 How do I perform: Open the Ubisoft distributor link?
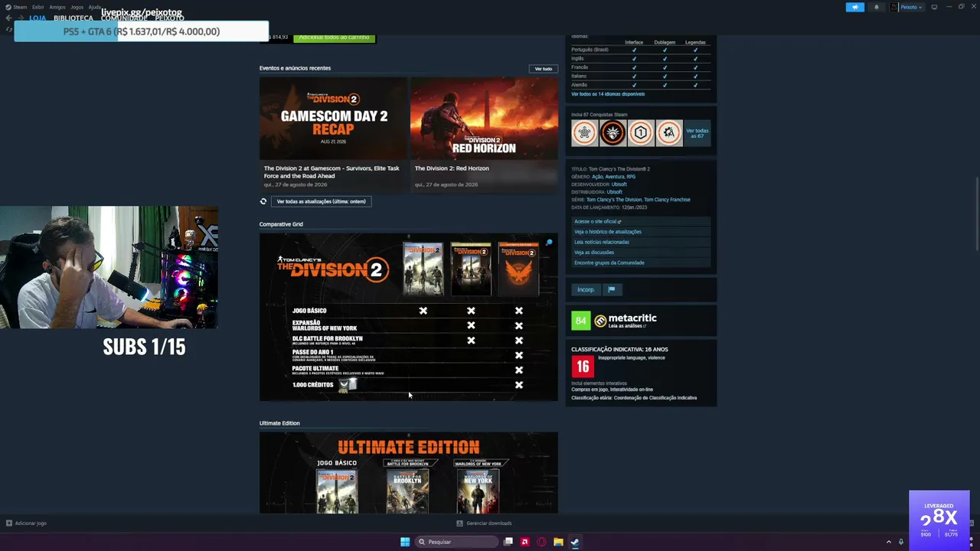[614, 192]
